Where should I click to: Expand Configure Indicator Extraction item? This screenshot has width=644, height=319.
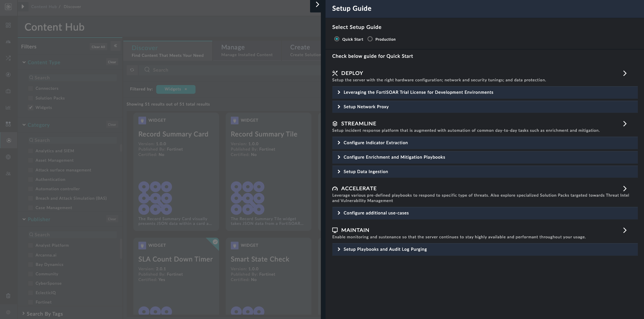375,143
